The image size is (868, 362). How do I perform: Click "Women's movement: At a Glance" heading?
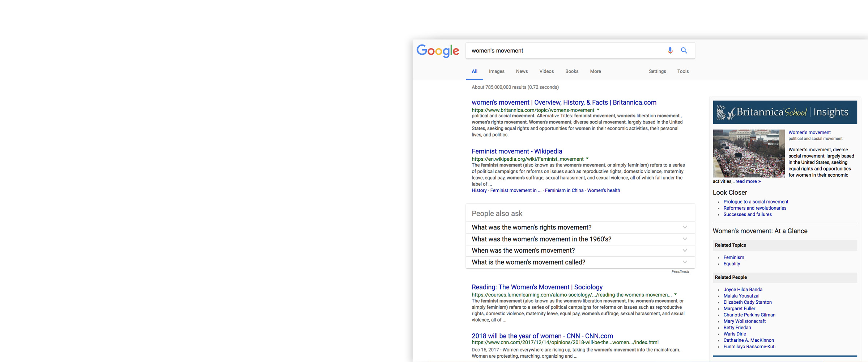(x=760, y=231)
